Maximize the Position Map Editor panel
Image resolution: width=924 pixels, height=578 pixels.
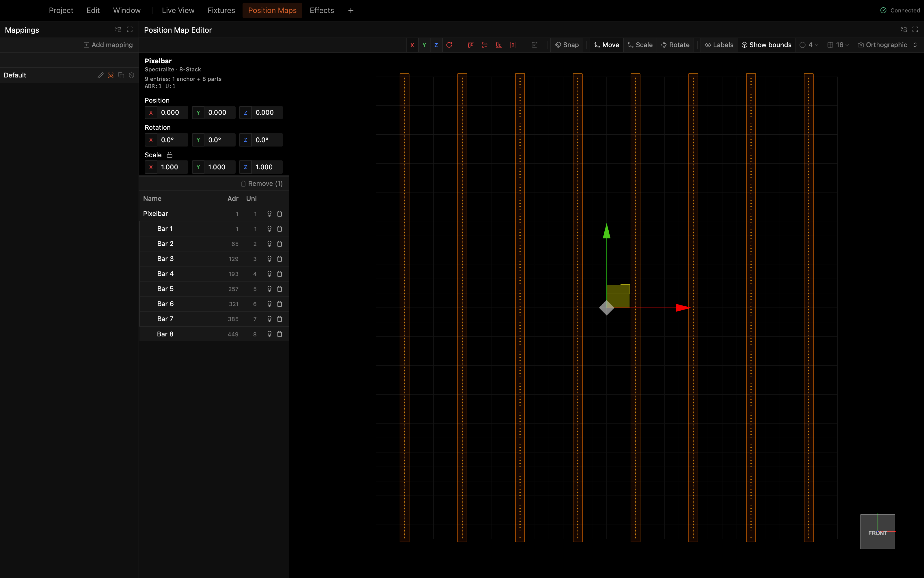click(915, 29)
